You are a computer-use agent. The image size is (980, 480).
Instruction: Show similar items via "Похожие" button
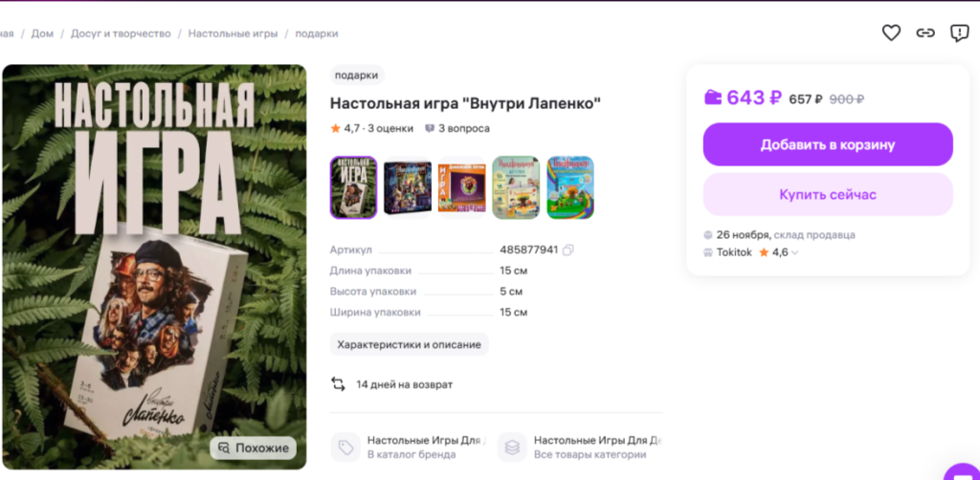tap(254, 447)
